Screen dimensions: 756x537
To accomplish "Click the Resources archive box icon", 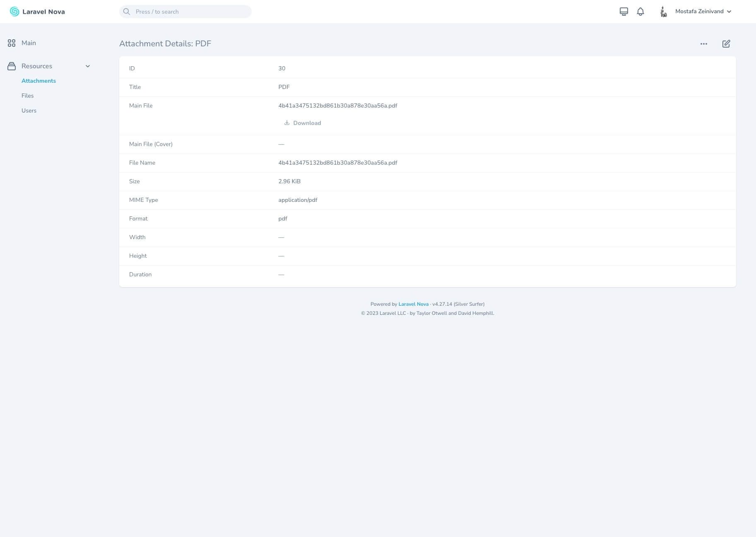I will click(12, 66).
